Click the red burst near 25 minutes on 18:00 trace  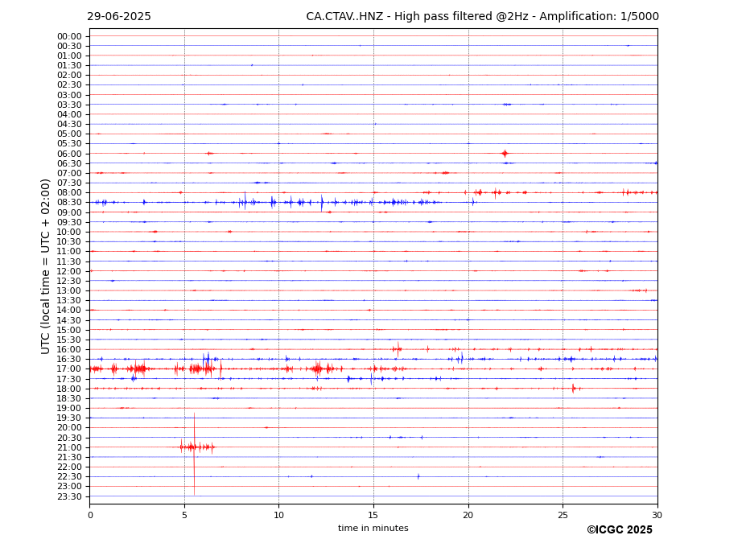[574, 389]
